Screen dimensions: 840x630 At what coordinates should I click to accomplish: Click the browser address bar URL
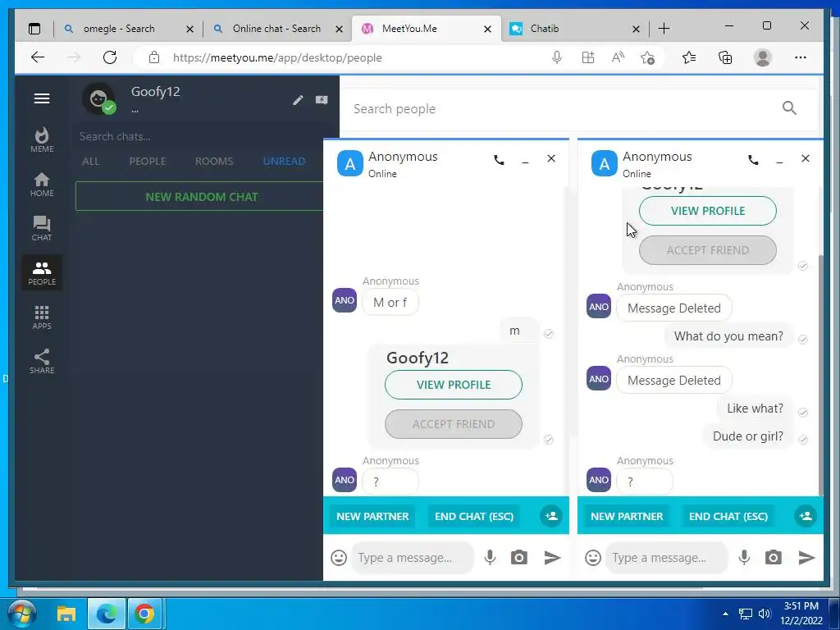coord(277,58)
